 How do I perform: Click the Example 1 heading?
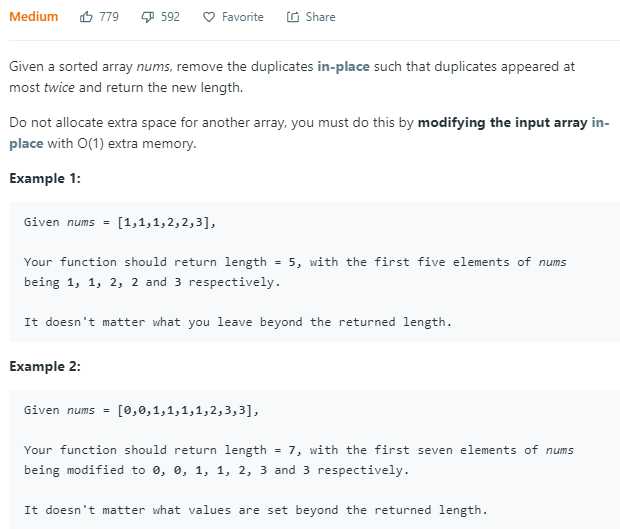click(45, 178)
